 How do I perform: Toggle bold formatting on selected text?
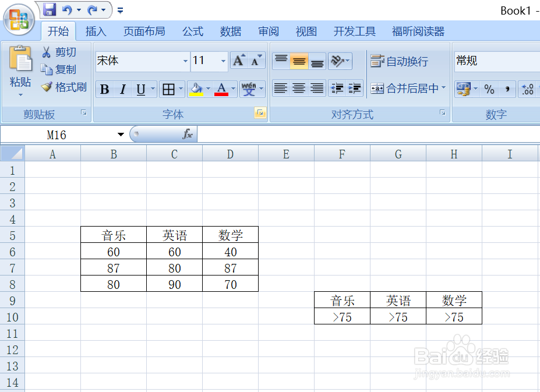(x=104, y=89)
